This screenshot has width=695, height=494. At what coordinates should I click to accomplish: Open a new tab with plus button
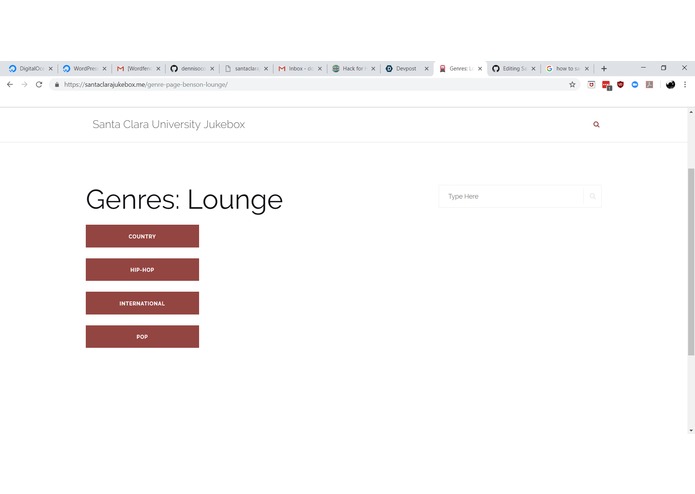[x=604, y=68]
